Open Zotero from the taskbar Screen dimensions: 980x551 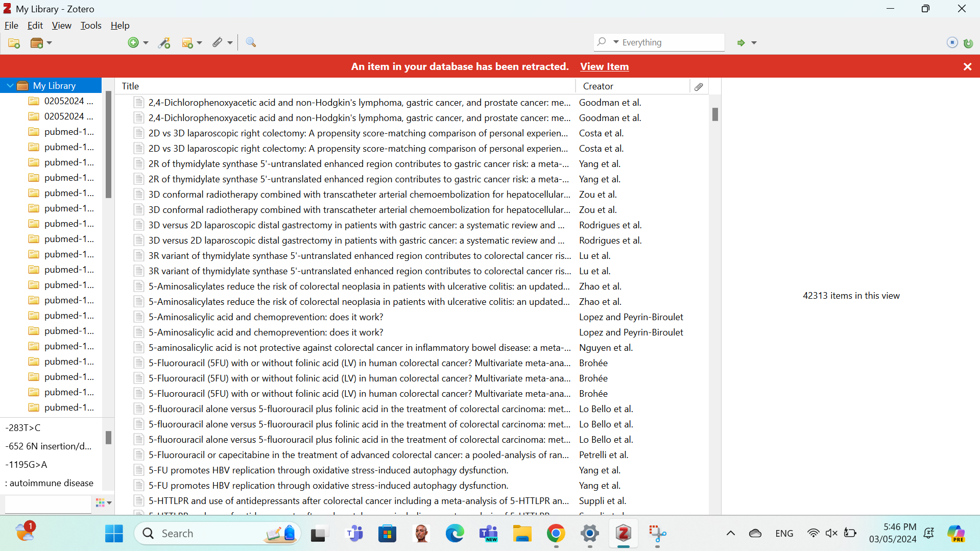[x=623, y=534]
